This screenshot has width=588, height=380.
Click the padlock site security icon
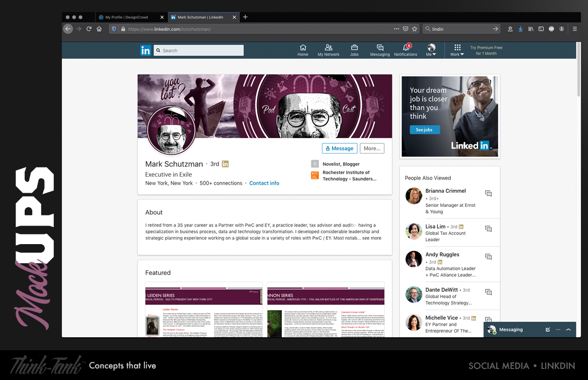(x=123, y=29)
